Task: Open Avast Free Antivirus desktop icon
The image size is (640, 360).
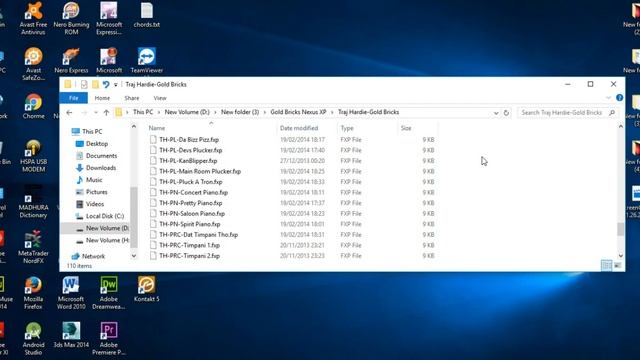Action: coord(33,18)
